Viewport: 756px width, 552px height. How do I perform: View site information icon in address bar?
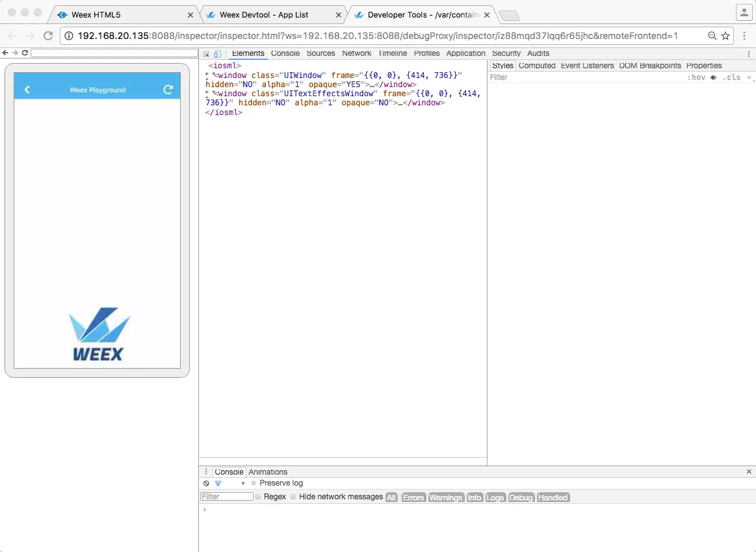pos(69,36)
